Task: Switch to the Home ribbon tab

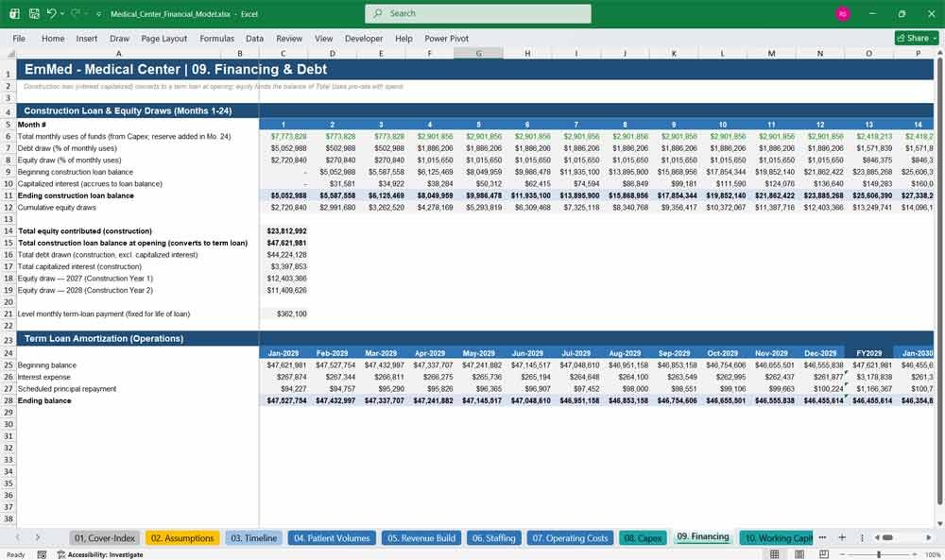Action: tap(53, 38)
